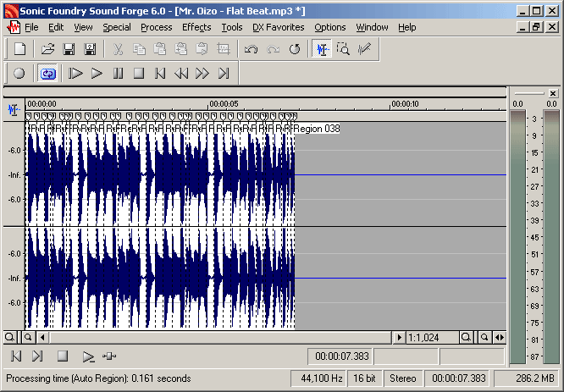Image resolution: width=564 pixels, height=392 pixels.
Task: Click status bar length 00:00:07.383
Action: (x=458, y=378)
